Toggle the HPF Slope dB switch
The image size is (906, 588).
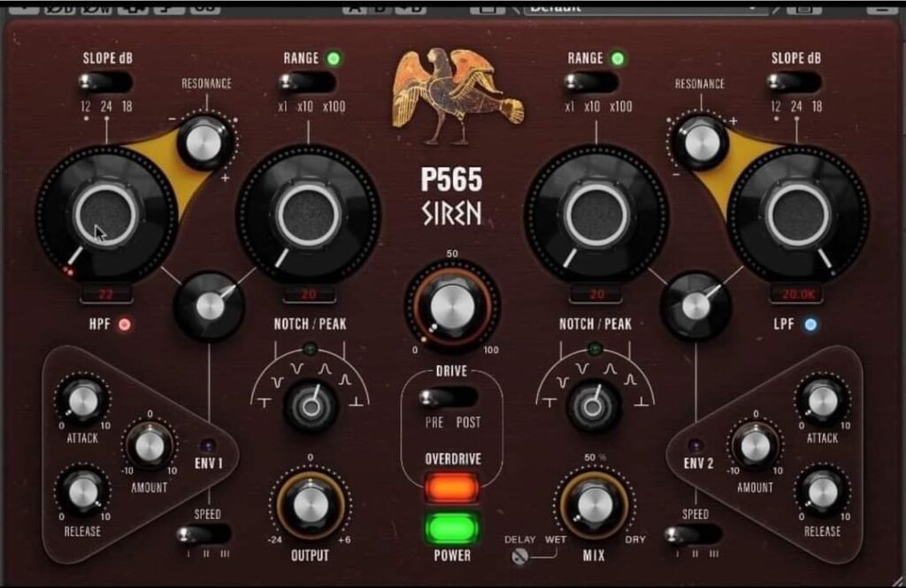coord(105,82)
